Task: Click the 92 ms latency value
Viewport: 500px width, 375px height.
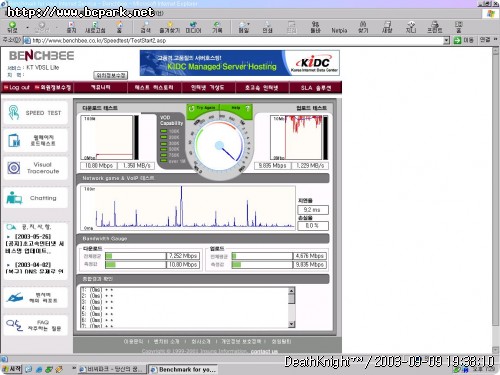Action: tap(313, 210)
